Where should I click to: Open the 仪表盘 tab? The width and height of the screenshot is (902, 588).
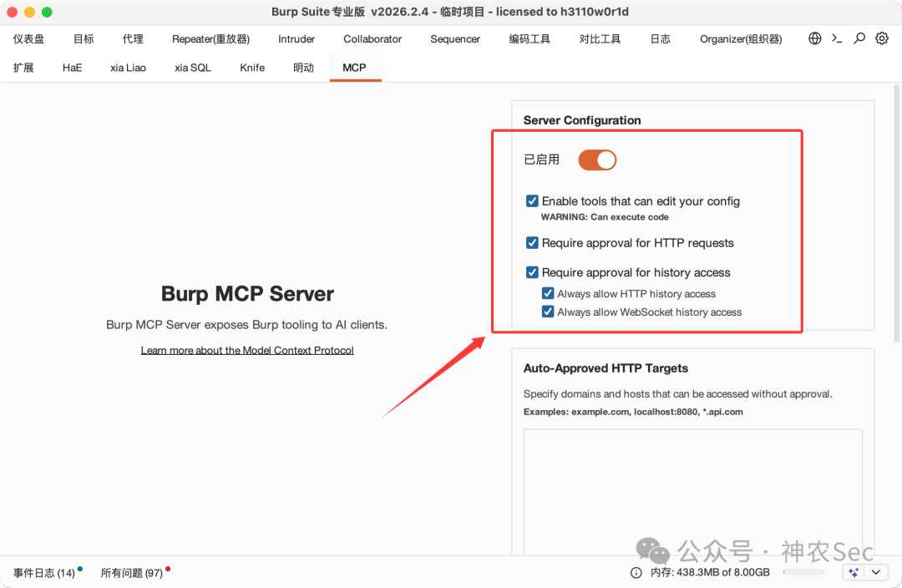point(28,39)
